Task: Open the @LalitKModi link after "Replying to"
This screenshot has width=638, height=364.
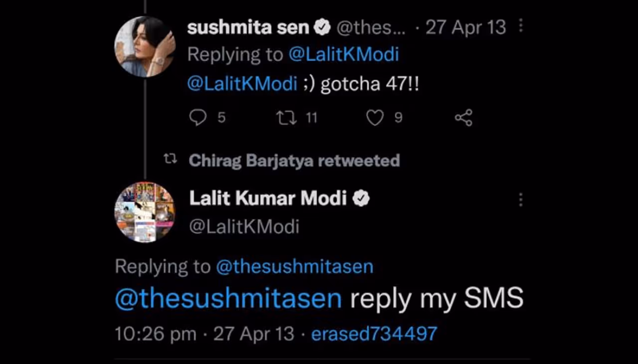Action: point(344,55)
